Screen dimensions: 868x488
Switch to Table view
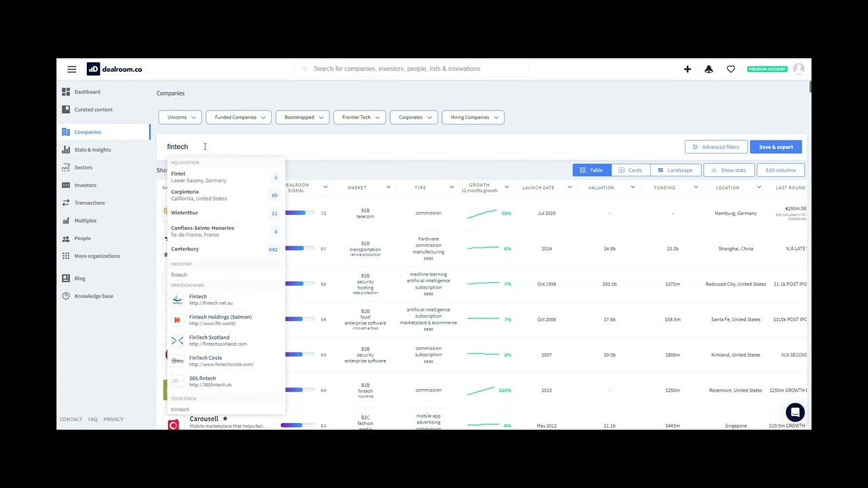click(x=592, y=170)
